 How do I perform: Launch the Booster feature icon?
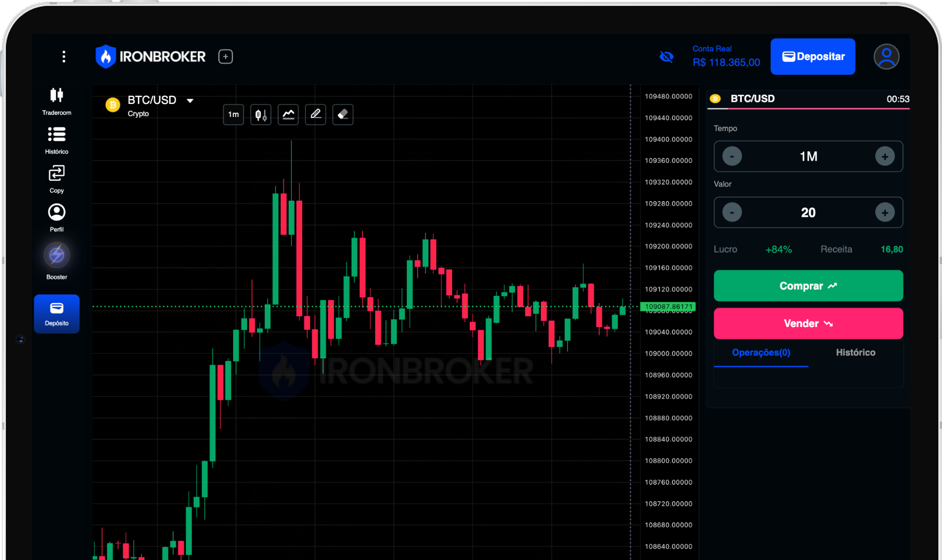[x=56, y=255]
